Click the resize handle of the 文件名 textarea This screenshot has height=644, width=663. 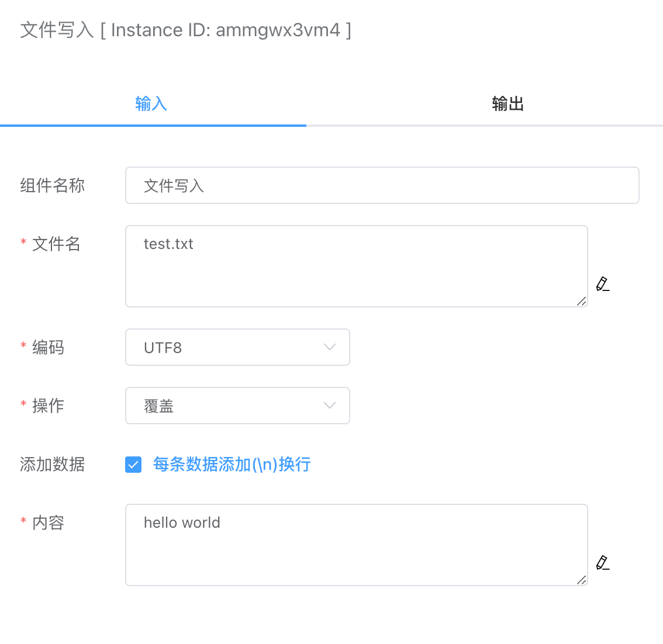pos(583,302)
